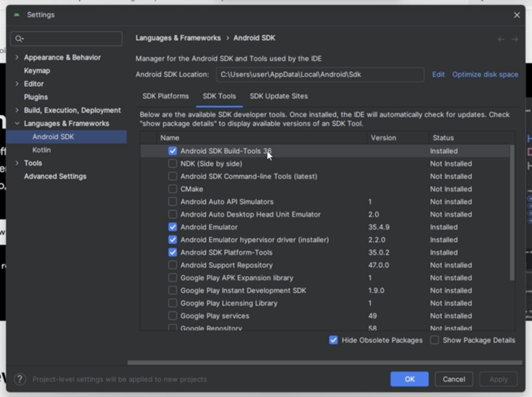The image size is (532, 397).
Task: Click Optimize disk space link
Action: click(x=485, y=75)
